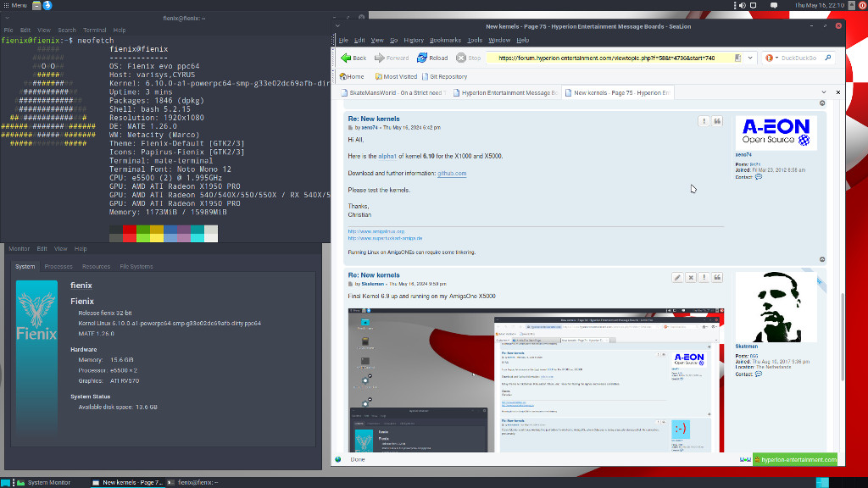Open the terminal window menu arrow in titlebar
Viewport: 868px width, 488px height.
click(7, 19)
